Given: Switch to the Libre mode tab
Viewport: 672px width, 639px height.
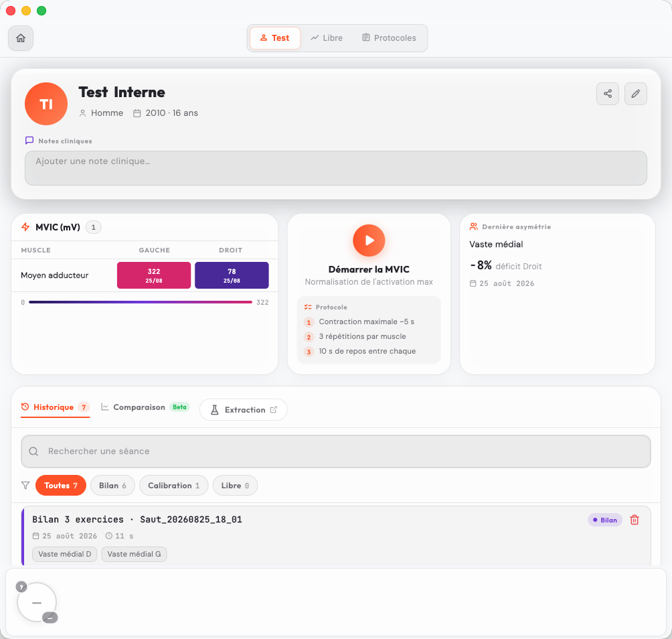Looking at the screenshot, I should [x=327, y=38].
